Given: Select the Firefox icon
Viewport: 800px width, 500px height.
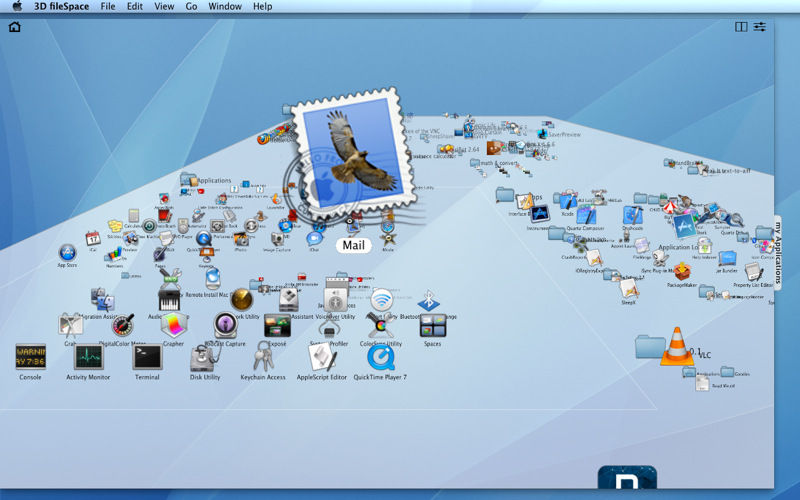Looking at the screenshot, I should tap(263, 139).
